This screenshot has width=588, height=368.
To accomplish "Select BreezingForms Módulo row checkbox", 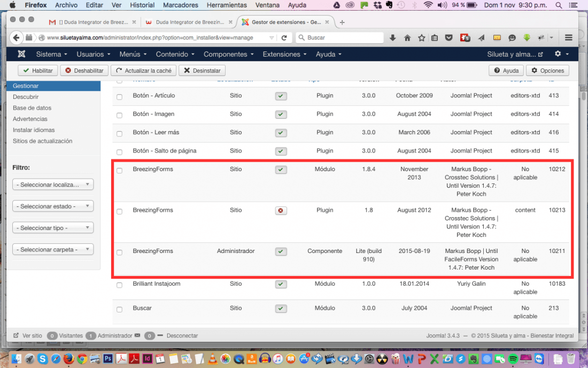I will click(x=119, y=170).
